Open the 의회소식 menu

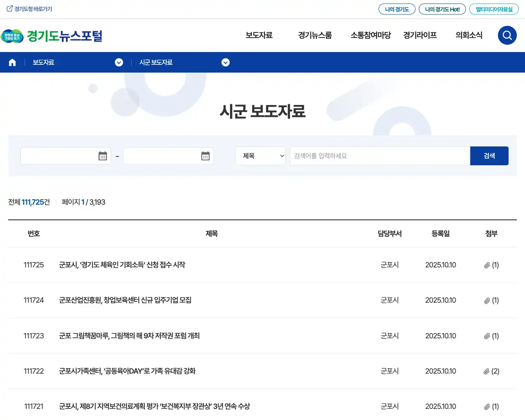pyautogui.click(x=469, y=35)
